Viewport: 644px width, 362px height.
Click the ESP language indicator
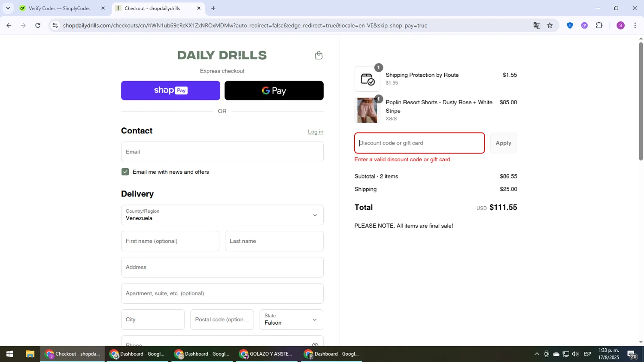pyautogui.click(x=587, y=354)
